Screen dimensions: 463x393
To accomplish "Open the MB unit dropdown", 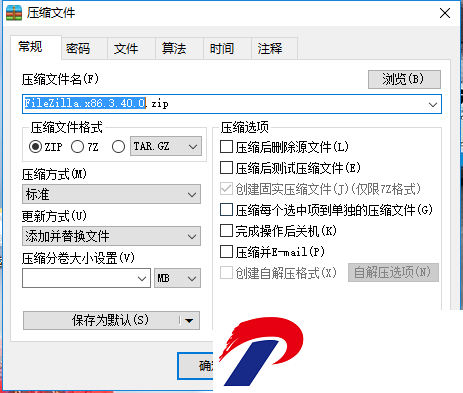I will (x=177, y=278).
